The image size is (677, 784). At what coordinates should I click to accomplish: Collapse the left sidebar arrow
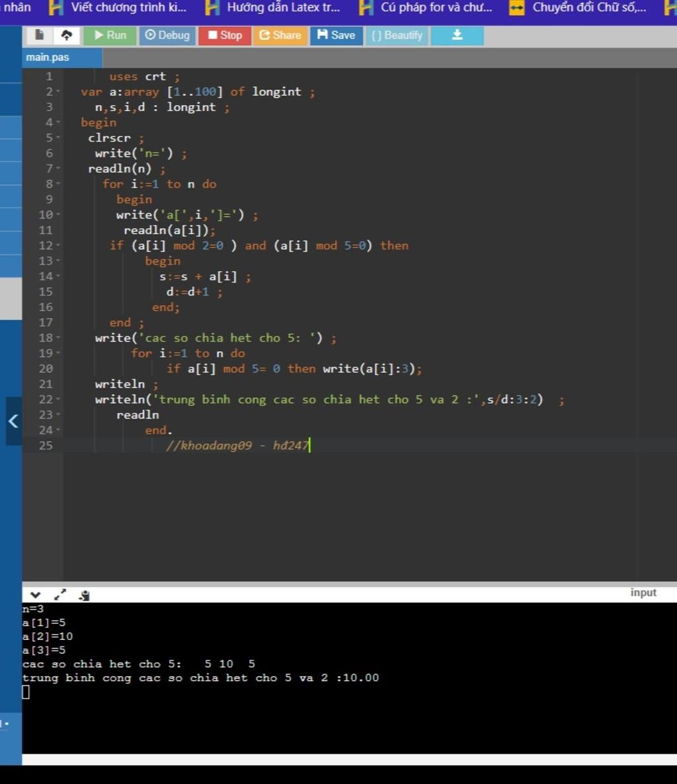tap(13, 421)
